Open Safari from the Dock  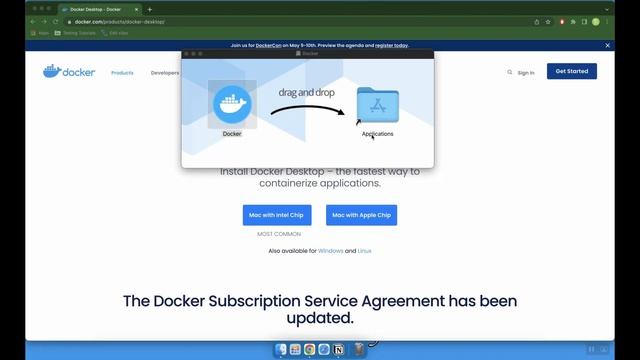324,349
